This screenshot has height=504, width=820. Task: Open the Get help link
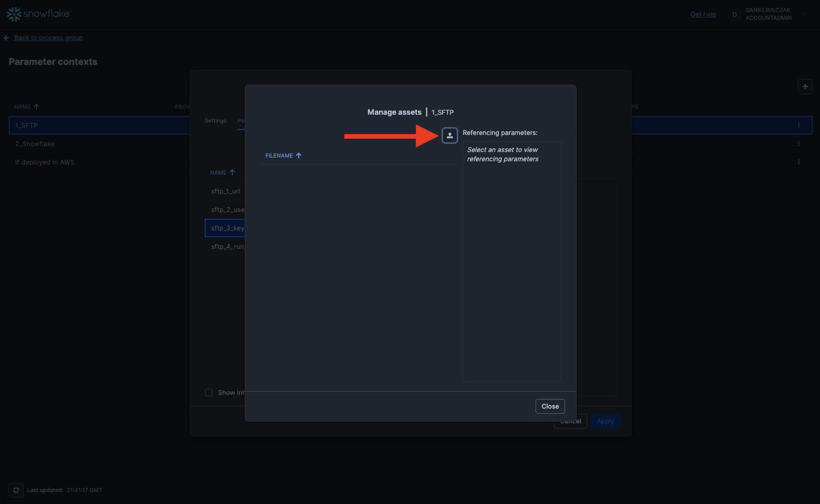tap(703, 14)
